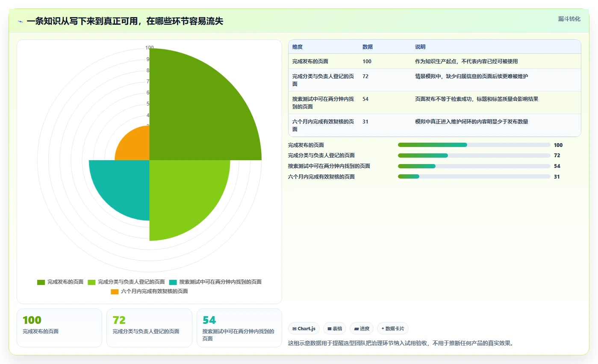Image resolution: width=598 pixels, height=364 pixels.
Task: Click the 六个月内完成有效复核的页面 progress bar
Action: (x=474, y=176)
